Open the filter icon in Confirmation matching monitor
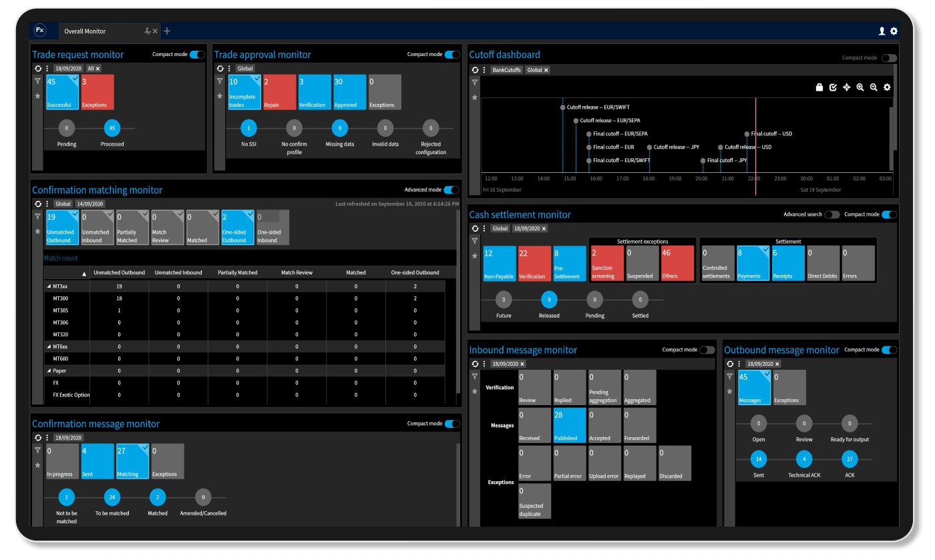Screen dimensions: 935x560 pyautogui.click(x=37, y=216)
